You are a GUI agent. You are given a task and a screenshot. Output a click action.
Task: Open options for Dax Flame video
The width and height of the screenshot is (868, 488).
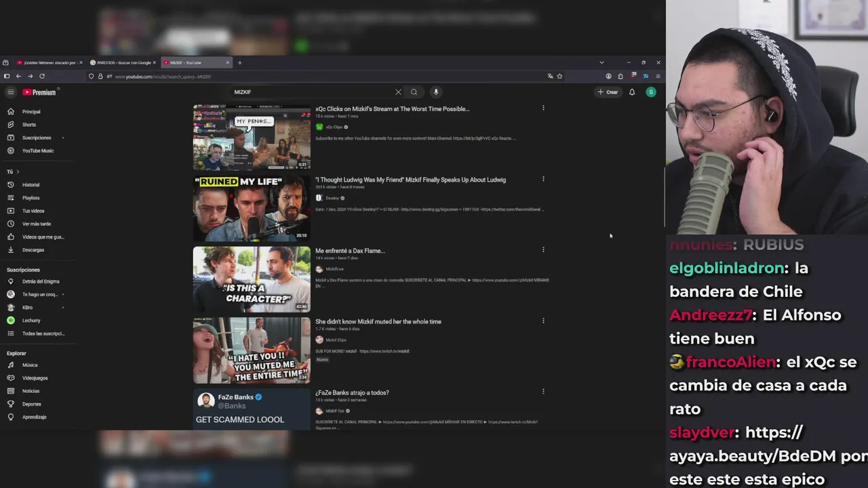[543, 249]
